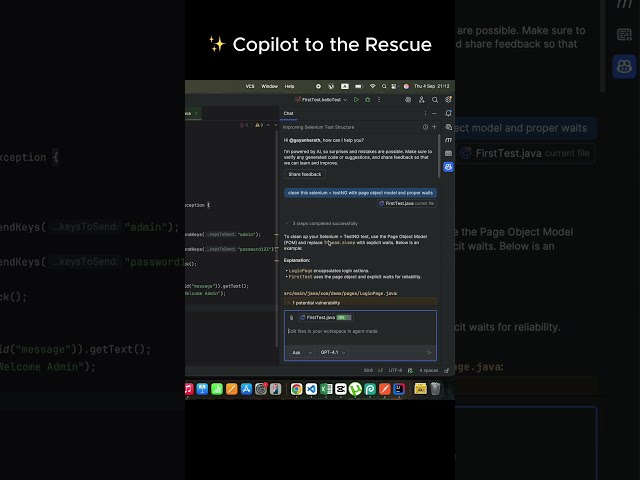The image size is (640, 480).
Task: Open CapCut from the dock
Action: [340, 389]
